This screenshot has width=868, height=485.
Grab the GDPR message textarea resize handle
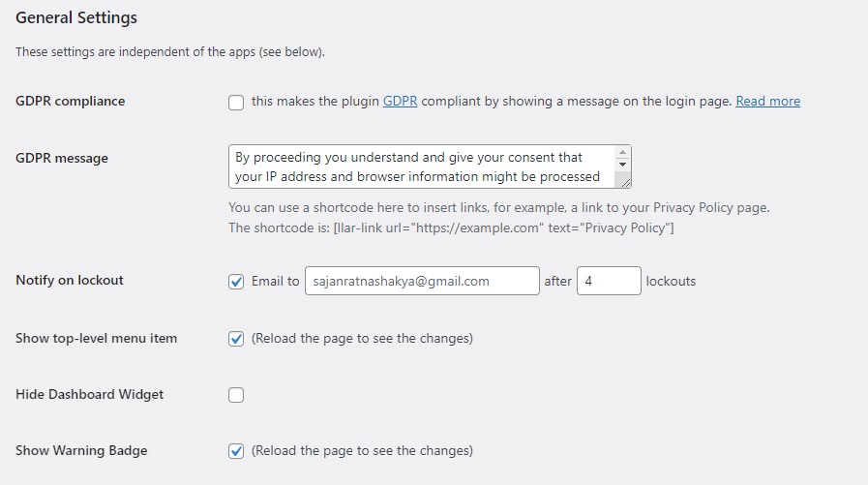coord(625,182)
